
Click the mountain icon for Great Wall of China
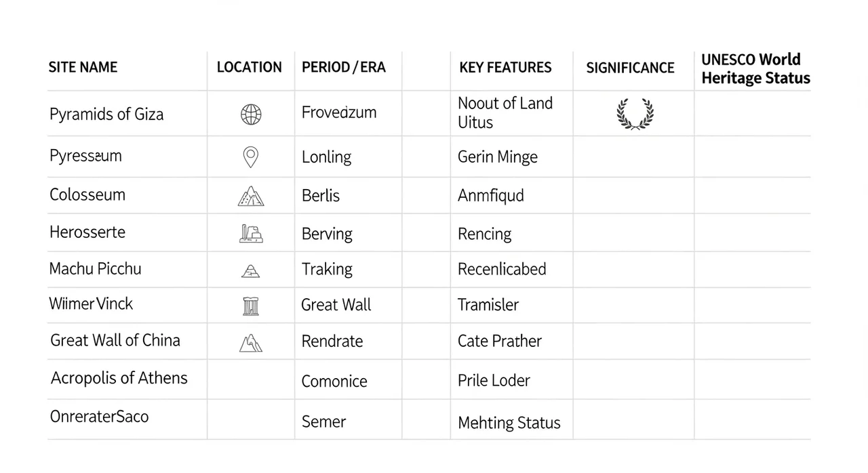251,343
